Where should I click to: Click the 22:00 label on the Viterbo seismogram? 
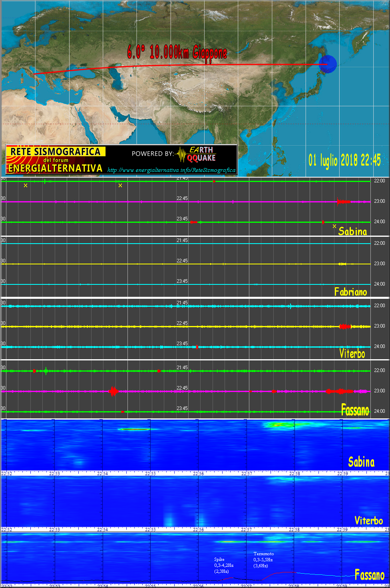click(x=380, y=306)
